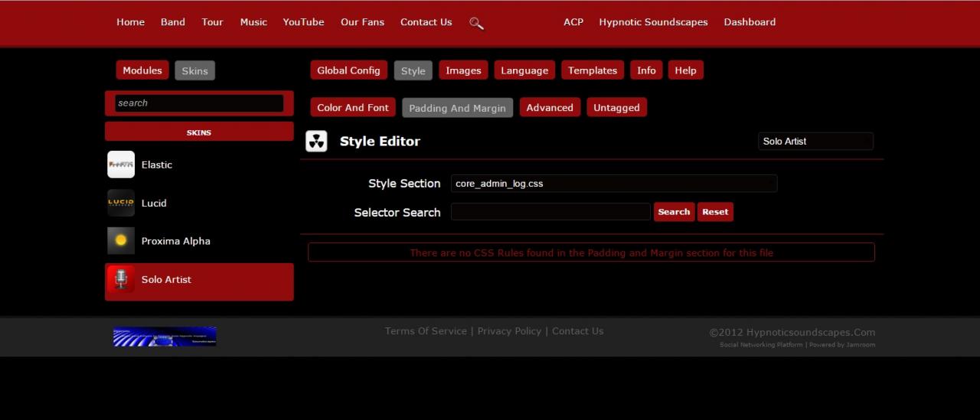Click the skins search box
Screen dimensions: 980x420
click(199, 103)
